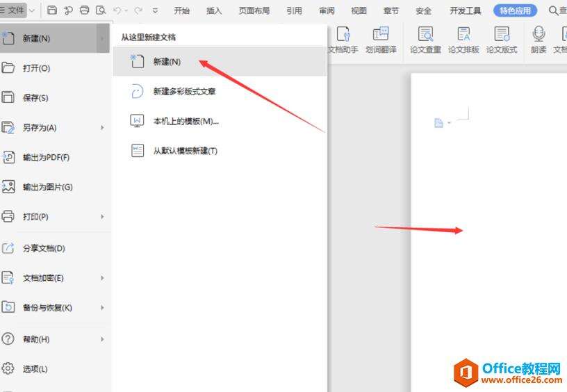Select the 特色应用 tab
567x392 pixels.
pos(515,10)
